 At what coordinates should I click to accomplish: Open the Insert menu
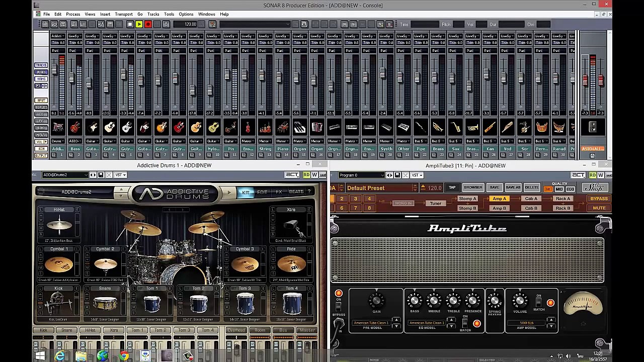click(105, 14)
